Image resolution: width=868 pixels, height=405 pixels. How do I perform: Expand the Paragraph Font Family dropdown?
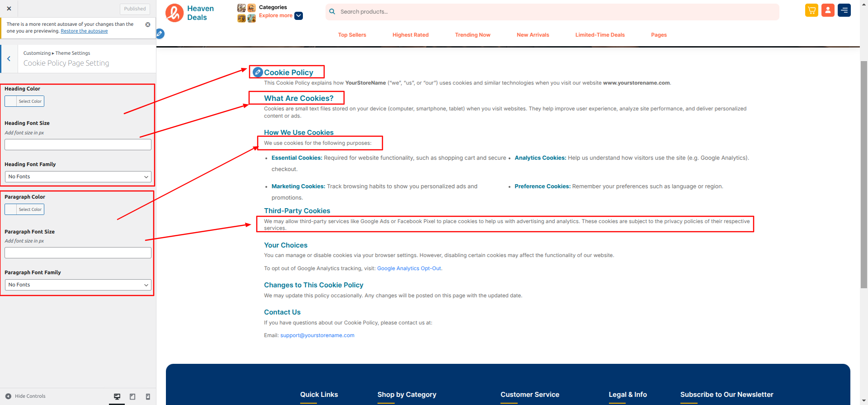point(78,285)
